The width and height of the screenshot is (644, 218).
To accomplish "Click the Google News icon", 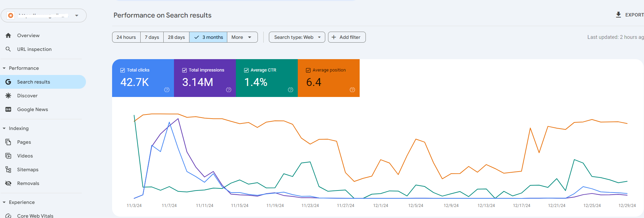I will tap(8, 109).
